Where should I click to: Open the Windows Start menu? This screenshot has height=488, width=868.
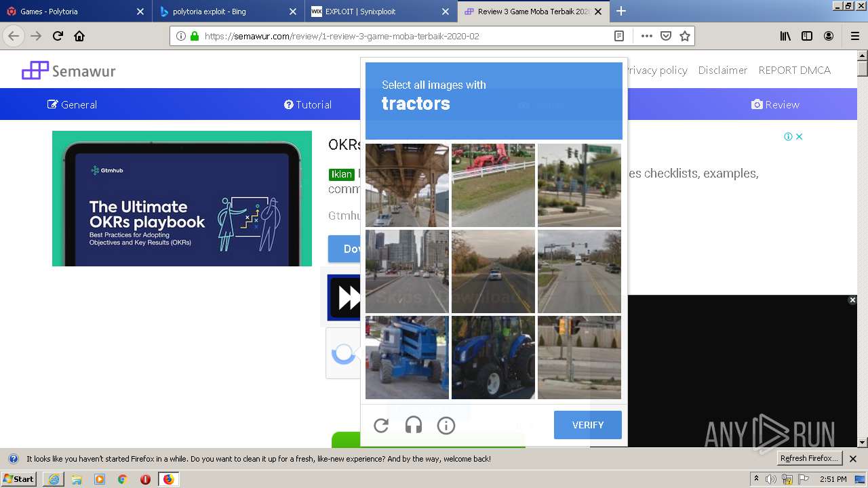click(x=19, y=479)
